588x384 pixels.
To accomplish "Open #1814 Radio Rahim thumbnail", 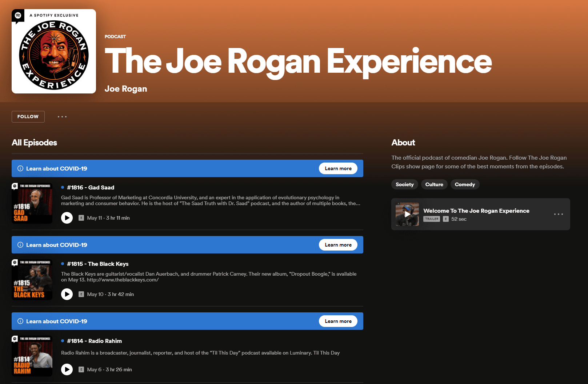I will point(32,356).
